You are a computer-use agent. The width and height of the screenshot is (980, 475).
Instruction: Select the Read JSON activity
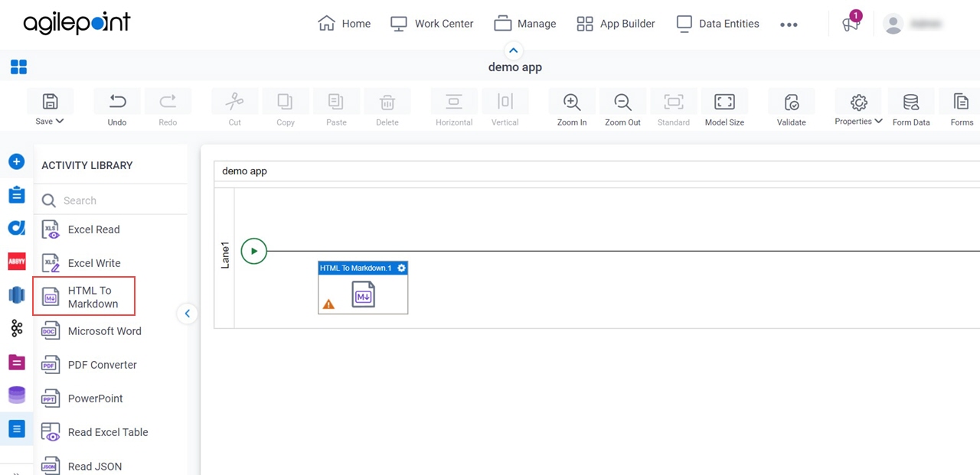[83, 466]
